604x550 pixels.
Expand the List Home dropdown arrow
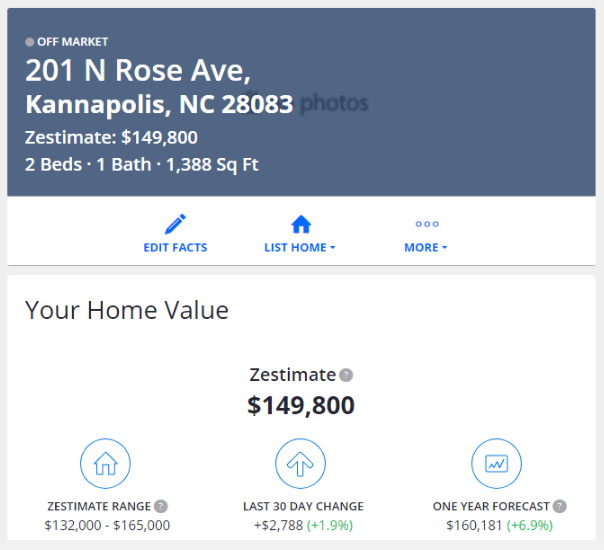(332, 248)
